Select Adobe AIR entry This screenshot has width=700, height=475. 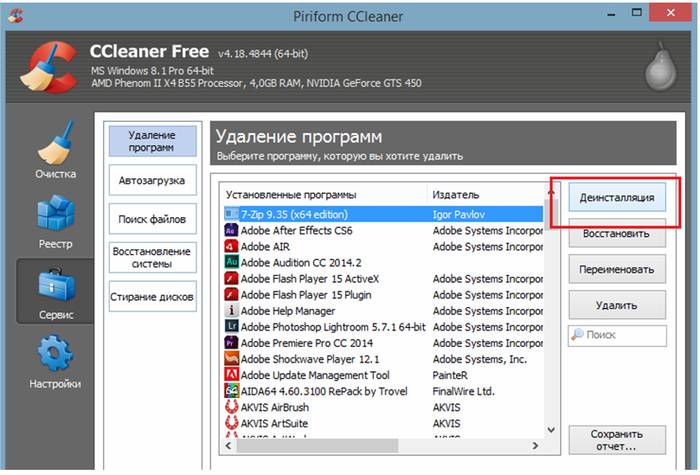click(x=383, y=246)
